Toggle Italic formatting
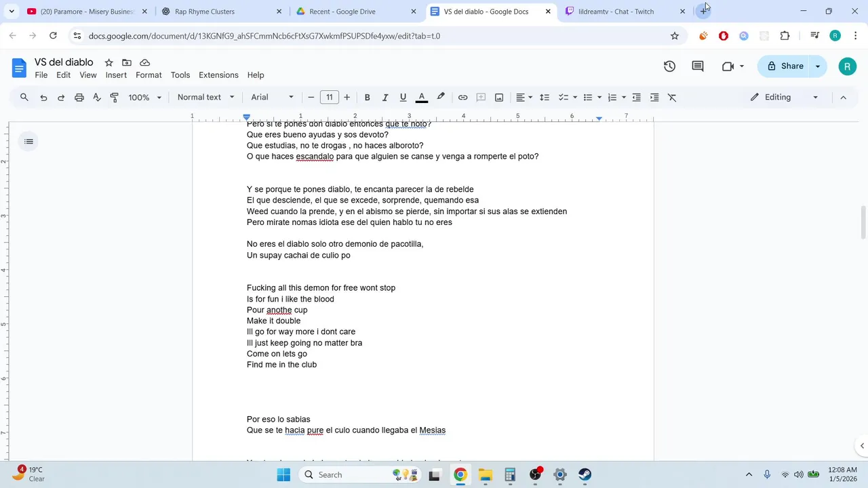This screenshot has width=868, height=488. (x=385, y=98)
